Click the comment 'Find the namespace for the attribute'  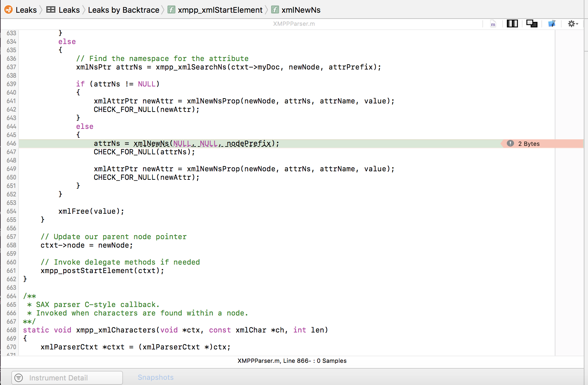click(162, 59)
